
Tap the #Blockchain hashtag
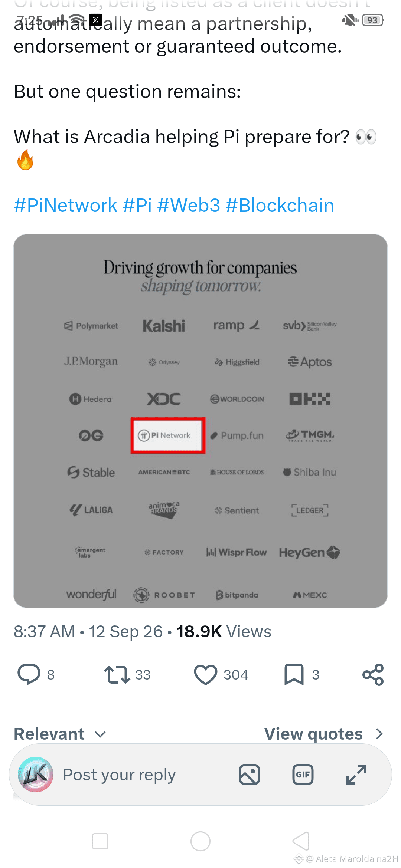[x=280, y=205]
